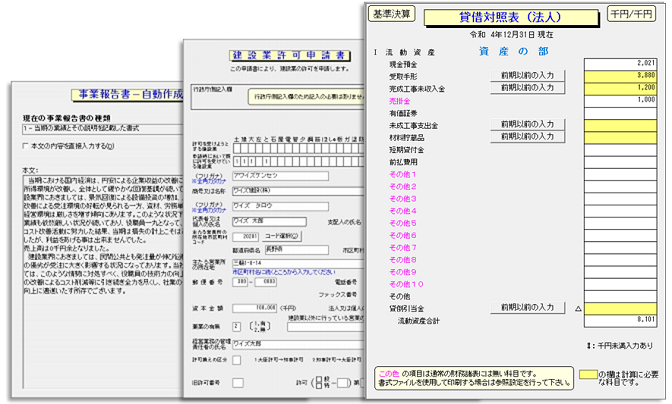The image size is (672, 404).
Task: Click the 短期貸付金 value field
Action: click(x=620, y=150)
